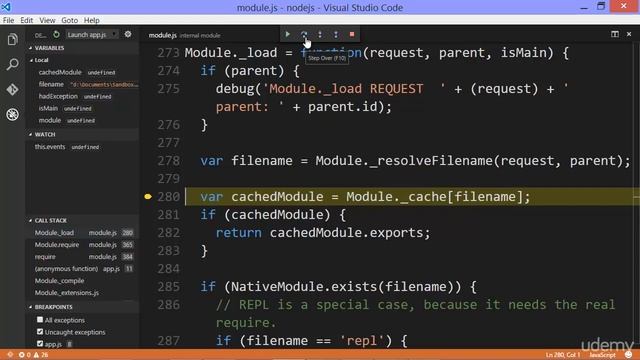The width and height of the screenshot is (640, 360).
Task: Select the module.js editor tab title
Action: 162,35
